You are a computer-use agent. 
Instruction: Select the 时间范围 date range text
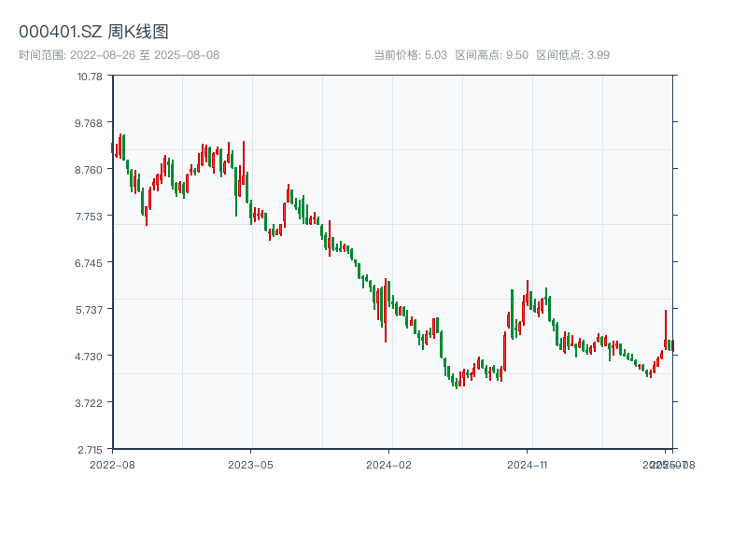119,55
